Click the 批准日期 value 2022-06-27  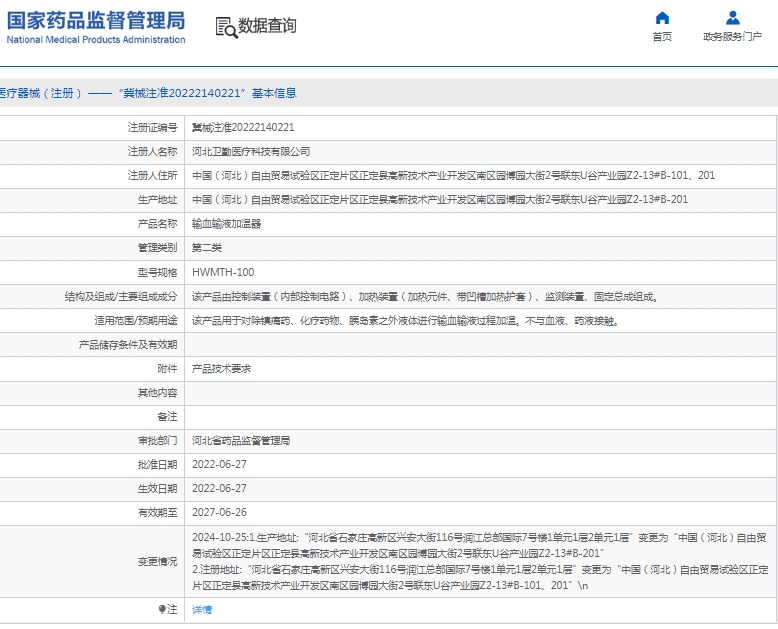coord(219,465)
